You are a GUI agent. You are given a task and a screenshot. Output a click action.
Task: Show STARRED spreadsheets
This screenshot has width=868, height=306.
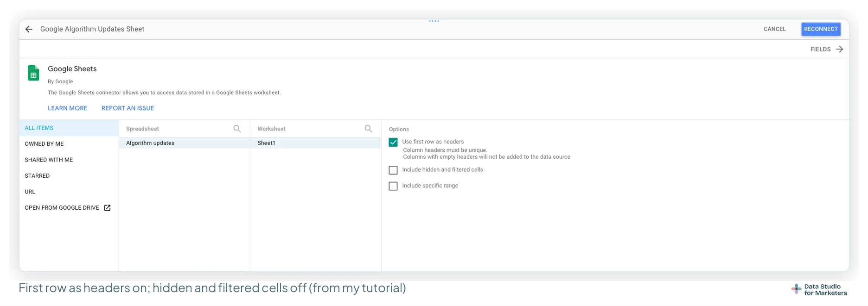[x=69, y=176]
